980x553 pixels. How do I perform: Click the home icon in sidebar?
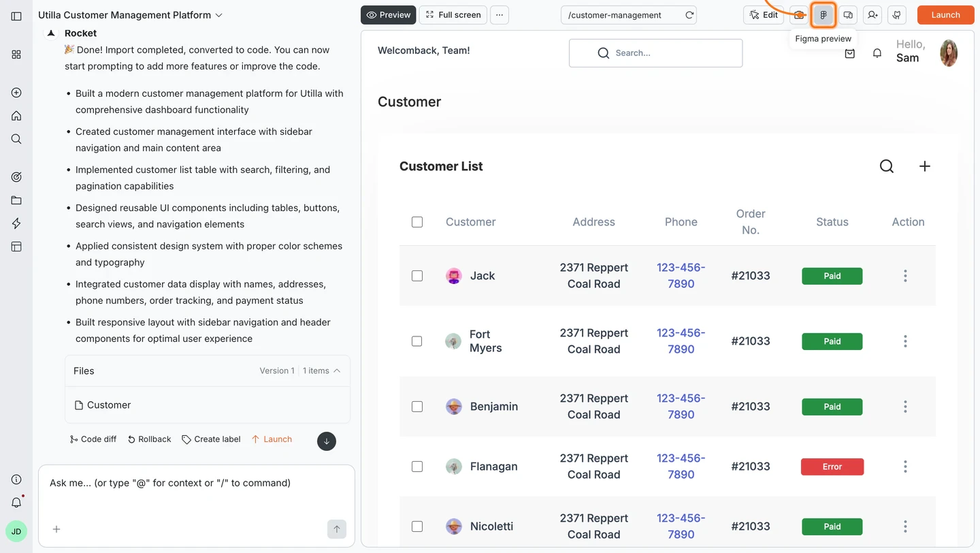[x=16, y=116]
